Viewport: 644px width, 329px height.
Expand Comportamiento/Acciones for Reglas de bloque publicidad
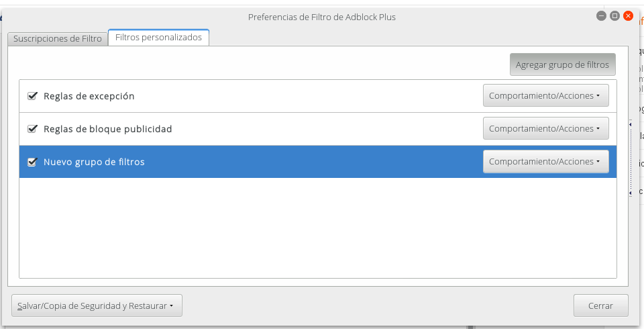(545, 128)
